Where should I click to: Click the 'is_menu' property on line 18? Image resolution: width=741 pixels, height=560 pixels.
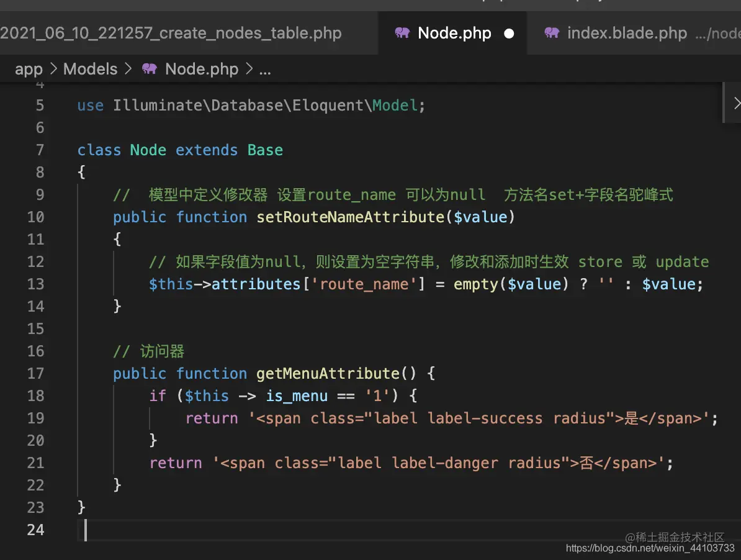[x=296, y=396]
